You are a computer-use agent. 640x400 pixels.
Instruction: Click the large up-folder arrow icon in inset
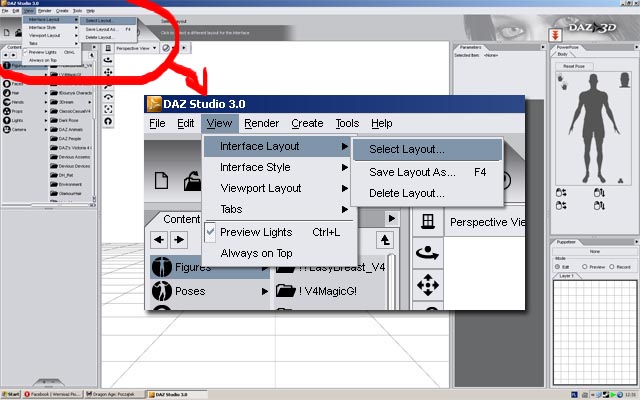click(385, 240)
